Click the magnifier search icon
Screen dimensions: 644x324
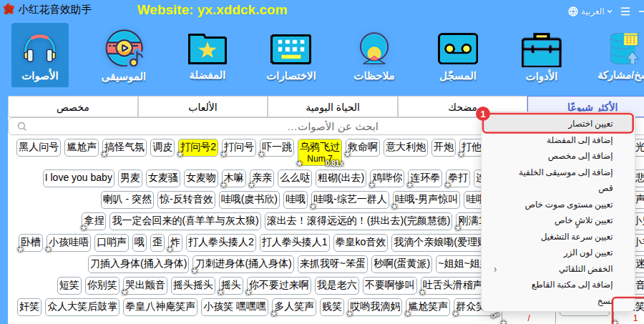click(21, 127)
